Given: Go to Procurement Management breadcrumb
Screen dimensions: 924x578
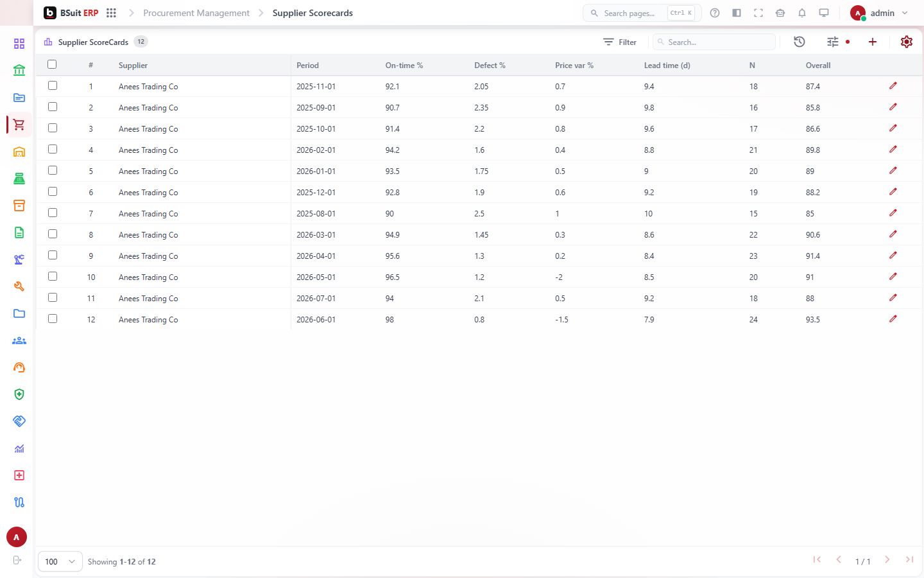Looking at the screenshot, I should (x=196, y=13).
